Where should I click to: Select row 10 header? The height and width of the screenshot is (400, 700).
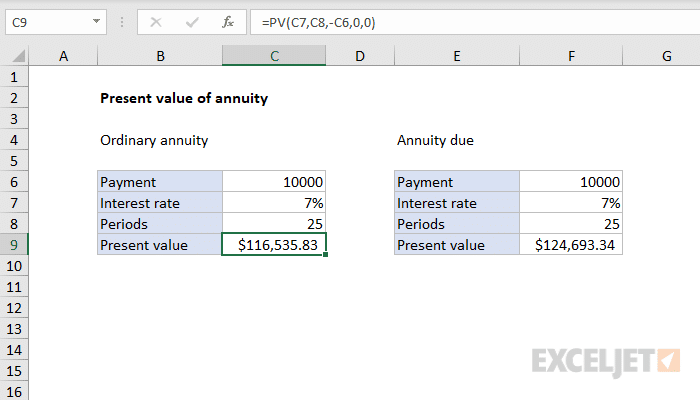coord(14,266)
